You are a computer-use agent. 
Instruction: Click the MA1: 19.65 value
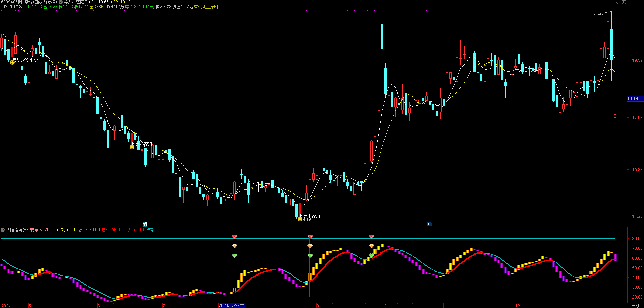pos(99,2)
